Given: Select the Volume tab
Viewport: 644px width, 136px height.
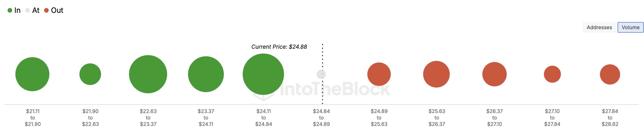Looking at the screenshot, I should (630, 27).
